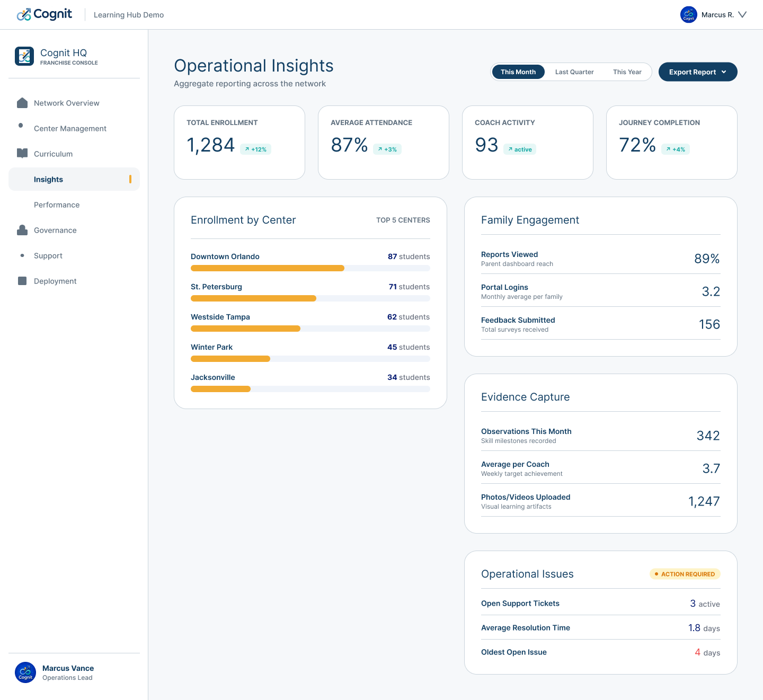The image size is (763, 700).
Task: Switch to This Year period
Action: (627, 72)
